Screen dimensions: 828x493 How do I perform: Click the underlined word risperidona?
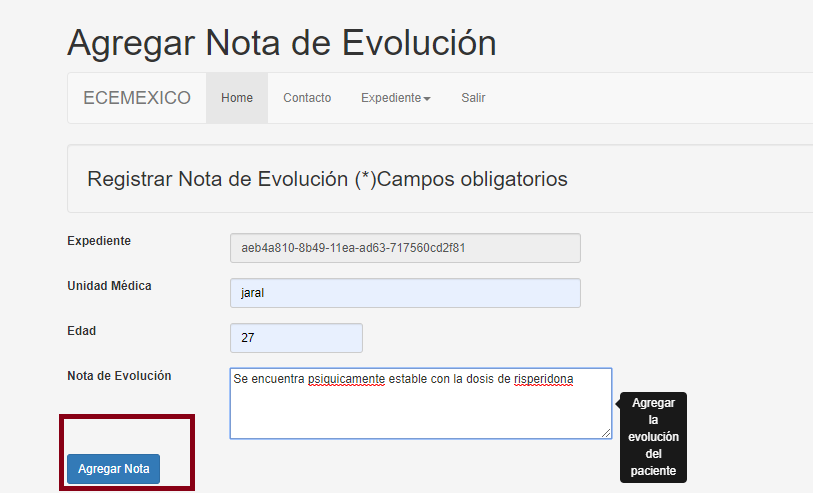click(x=543, y=379)
